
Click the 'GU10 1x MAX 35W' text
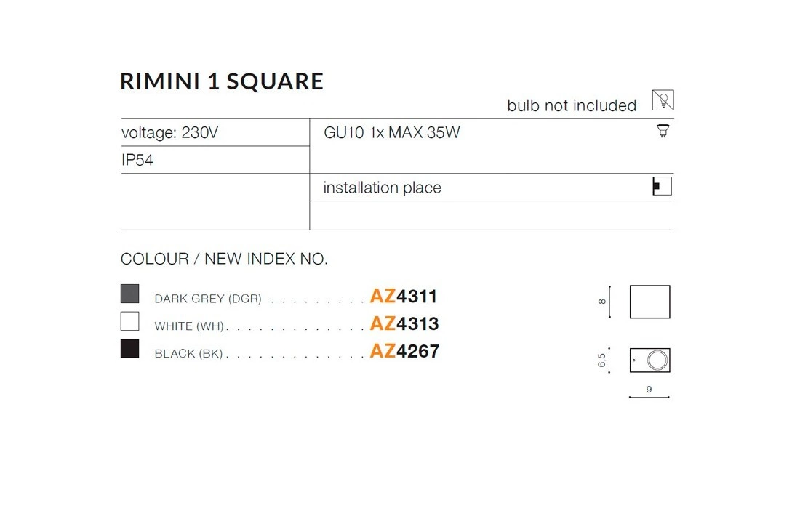392,133
